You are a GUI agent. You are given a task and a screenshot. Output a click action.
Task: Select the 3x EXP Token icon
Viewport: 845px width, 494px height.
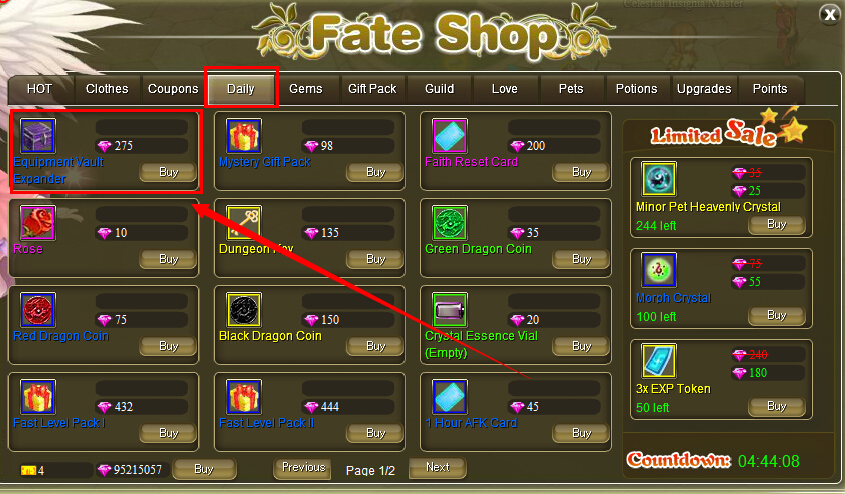[659, 361]
